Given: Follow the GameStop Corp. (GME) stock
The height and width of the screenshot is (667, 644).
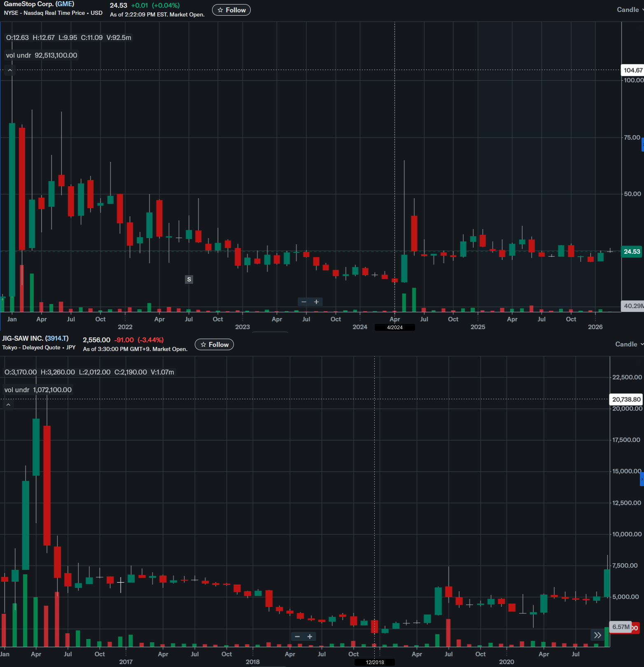Looking at the screenshot, I should (231, 10).
